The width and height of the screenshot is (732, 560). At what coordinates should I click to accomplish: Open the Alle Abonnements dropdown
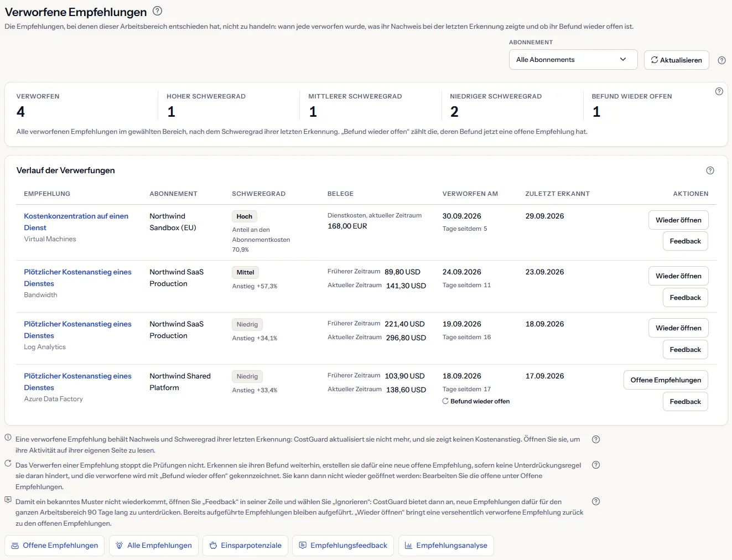pyautogui.click(x=573, y=60)
